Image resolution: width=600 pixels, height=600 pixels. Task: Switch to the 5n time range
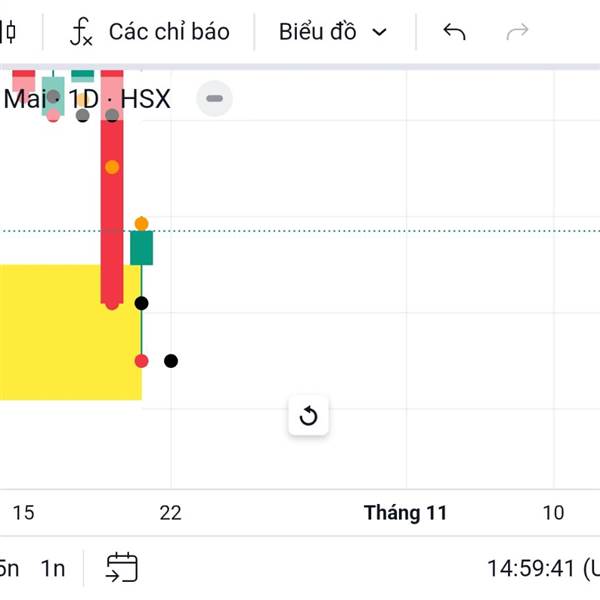(x=9, y=568)
